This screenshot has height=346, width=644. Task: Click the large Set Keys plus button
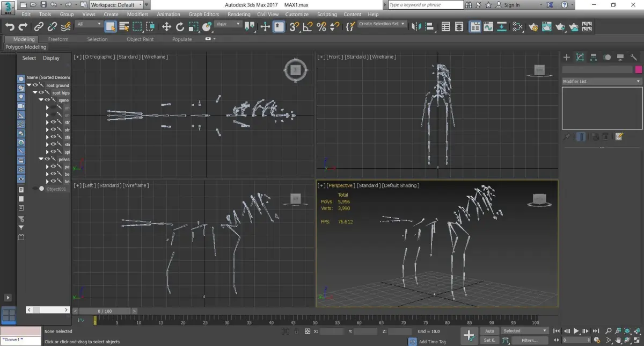pyautogui.click(x=469, y=336)
